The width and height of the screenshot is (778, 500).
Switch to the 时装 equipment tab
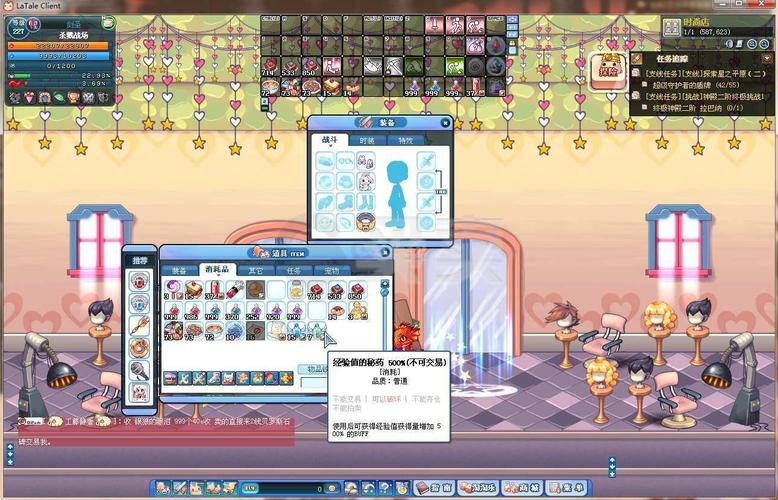coord(367,140)
